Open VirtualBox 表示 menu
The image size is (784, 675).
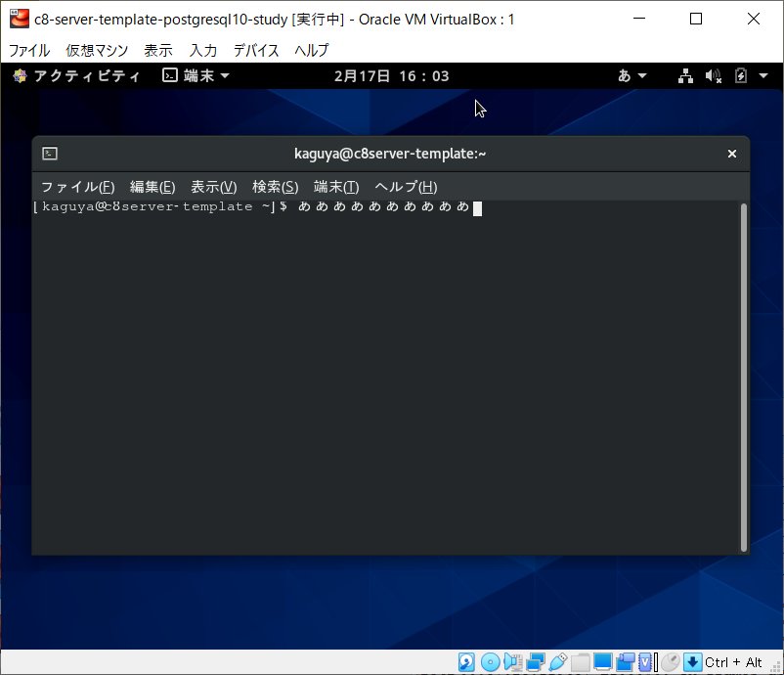(158, 50)
